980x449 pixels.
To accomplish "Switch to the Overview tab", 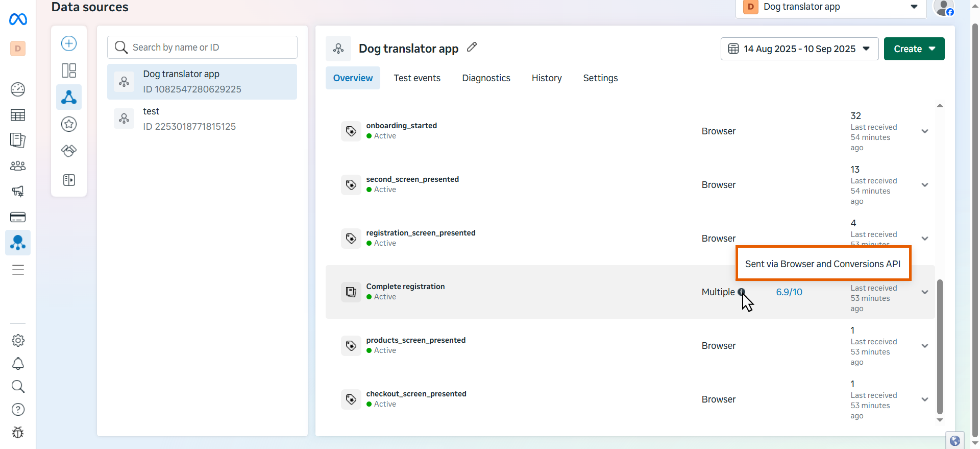I will (353, 78).
